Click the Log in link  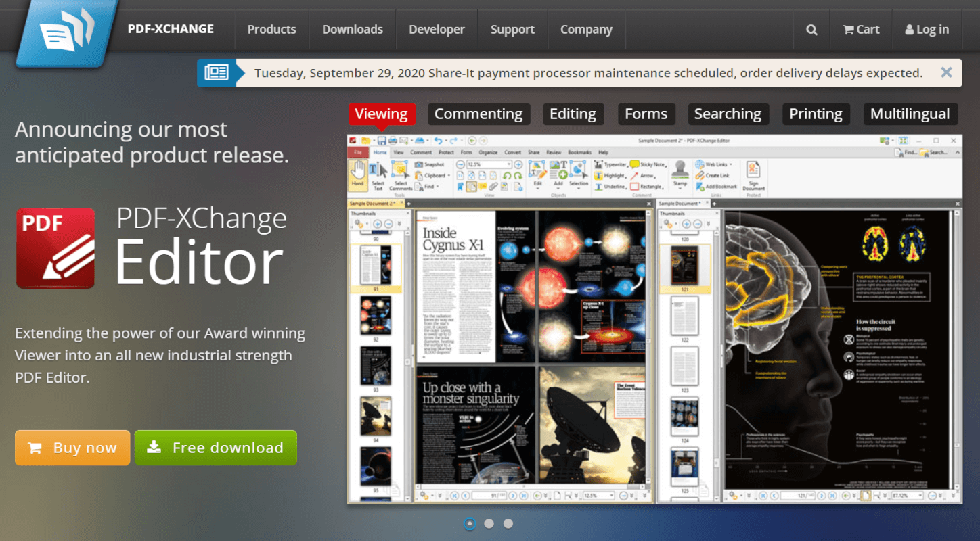click(927, 30)
